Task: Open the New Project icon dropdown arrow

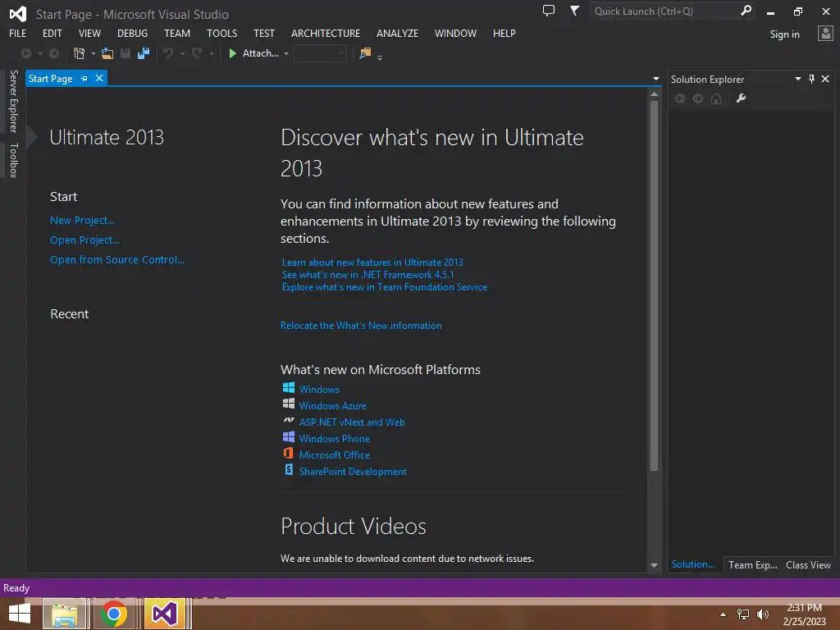Action: tap(94, 53)
